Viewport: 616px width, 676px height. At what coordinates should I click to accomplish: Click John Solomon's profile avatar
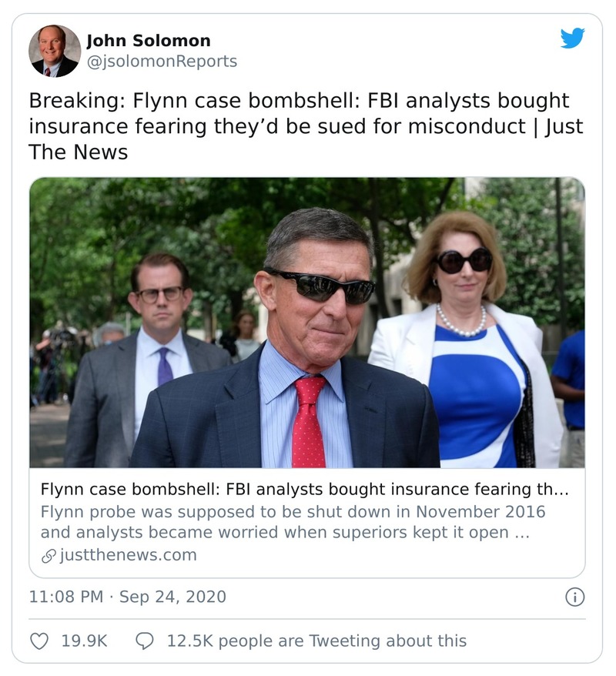(53, 51)
